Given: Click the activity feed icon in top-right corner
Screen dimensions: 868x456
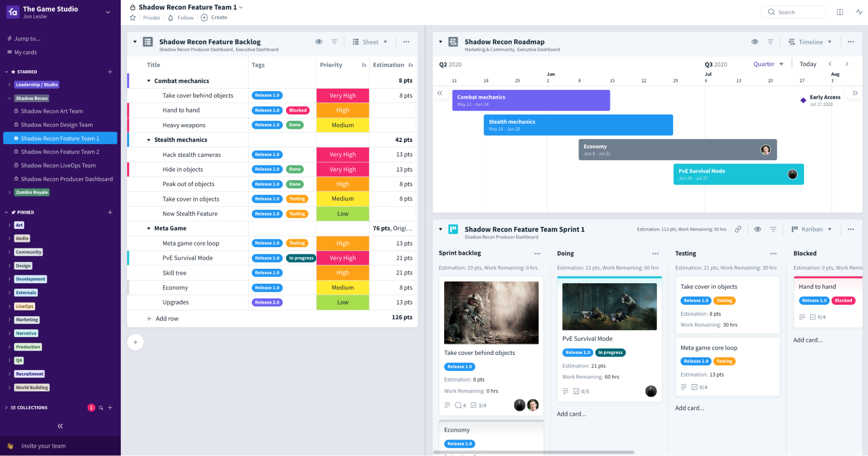Looking at the screenshot, I should pyautogui.click(x=859, y=12).
